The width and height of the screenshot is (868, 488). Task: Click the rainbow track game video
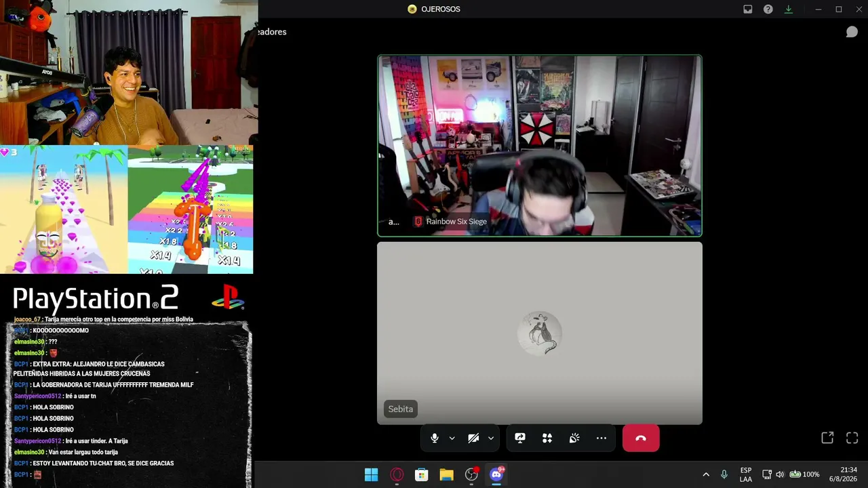pyautogui.click(x=191, y=209)
